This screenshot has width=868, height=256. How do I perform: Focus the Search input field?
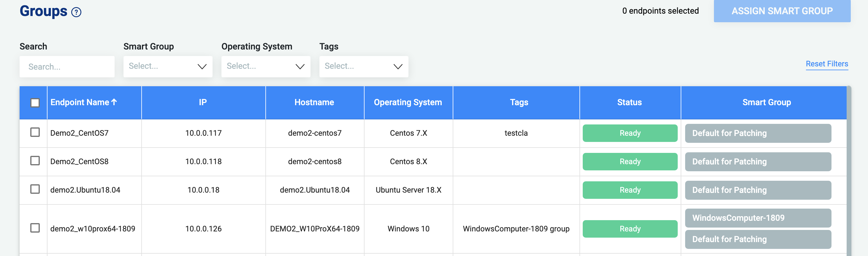[x=67, y=67]
